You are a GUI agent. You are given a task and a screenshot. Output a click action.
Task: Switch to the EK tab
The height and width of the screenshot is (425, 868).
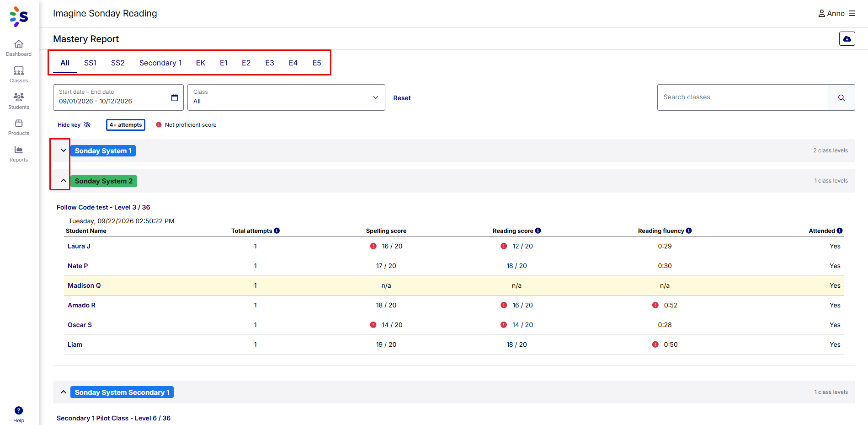(x=201, y=63)
